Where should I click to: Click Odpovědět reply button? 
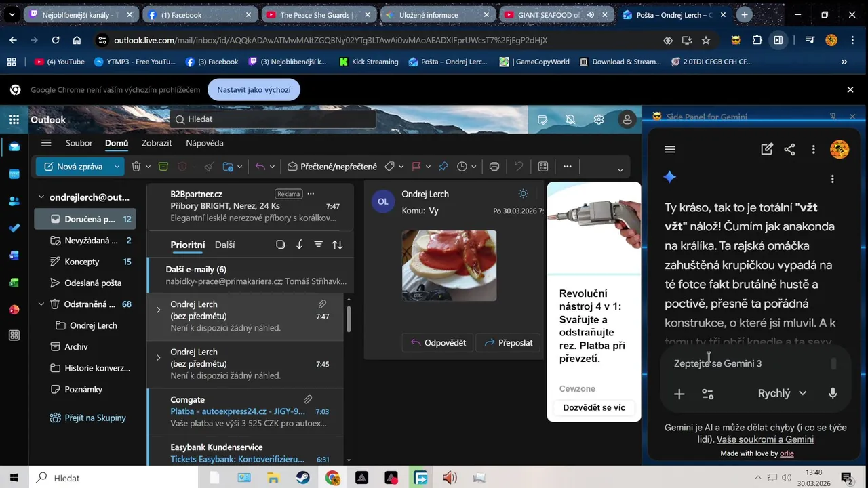pyautogui.click(x=437, y=343)
